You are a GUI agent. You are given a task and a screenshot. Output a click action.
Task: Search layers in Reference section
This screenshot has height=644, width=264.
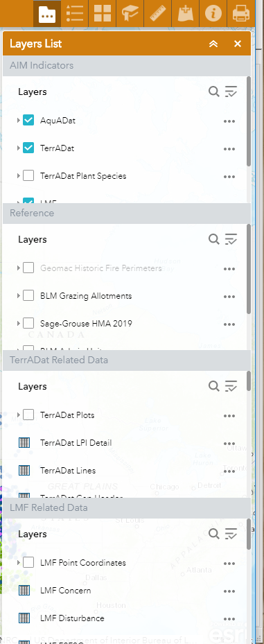tap(214, 239)
